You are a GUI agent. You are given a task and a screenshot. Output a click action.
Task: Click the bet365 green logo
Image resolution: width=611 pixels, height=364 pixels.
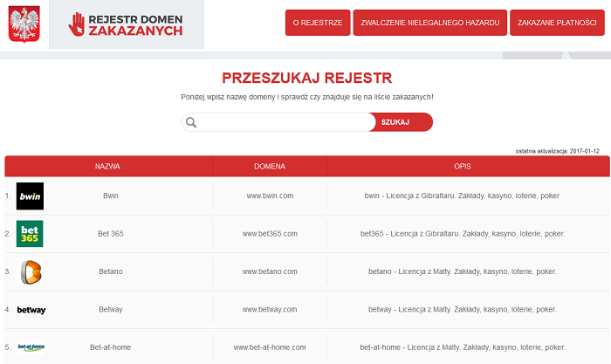[x=30, y=234]
